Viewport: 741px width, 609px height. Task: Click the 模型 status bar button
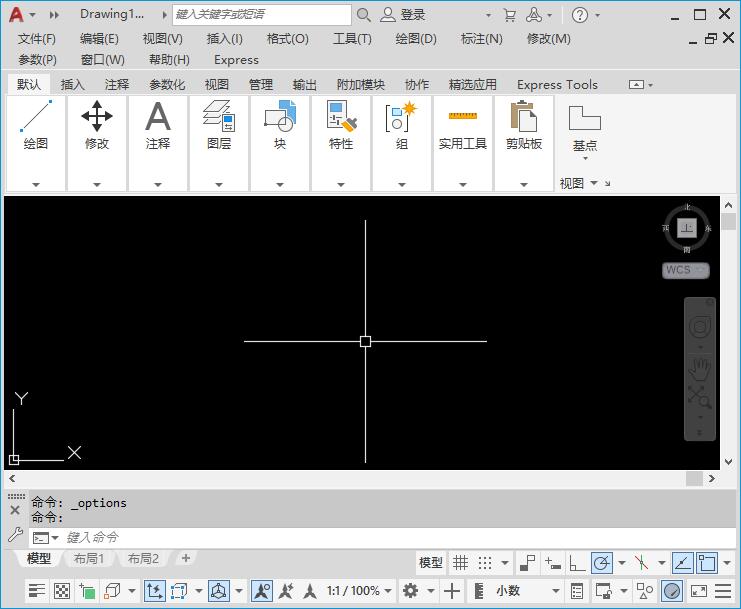(431, 563)
